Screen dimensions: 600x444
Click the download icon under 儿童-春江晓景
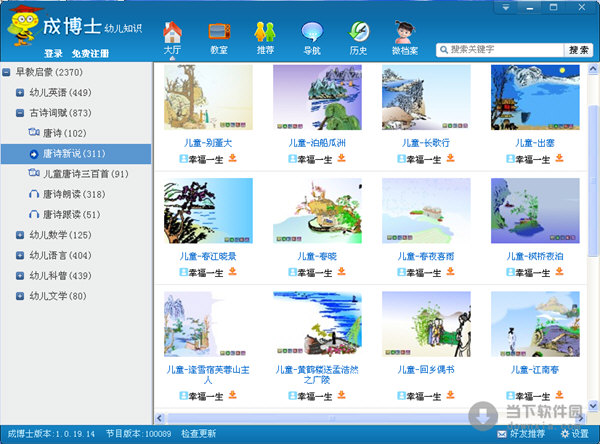click(x=232, y=271)
